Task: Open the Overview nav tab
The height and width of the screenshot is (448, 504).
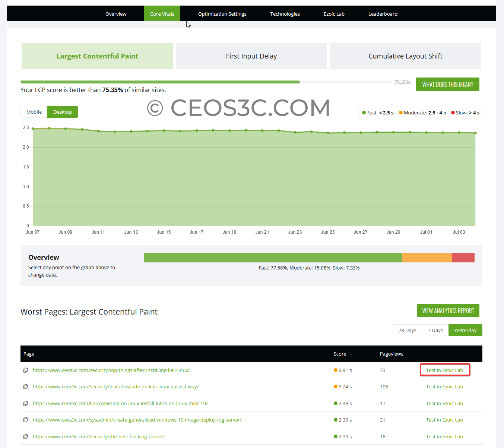Action: click(116, 14)
